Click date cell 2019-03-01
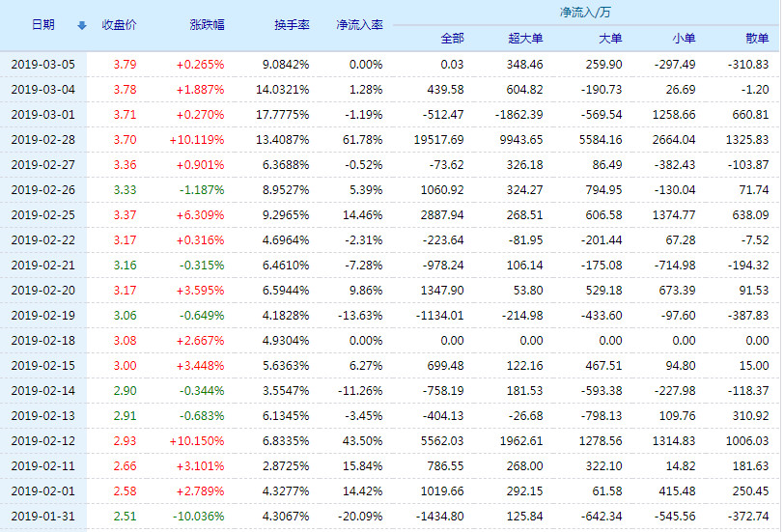784x532 pixels. [x=43, y=115]
